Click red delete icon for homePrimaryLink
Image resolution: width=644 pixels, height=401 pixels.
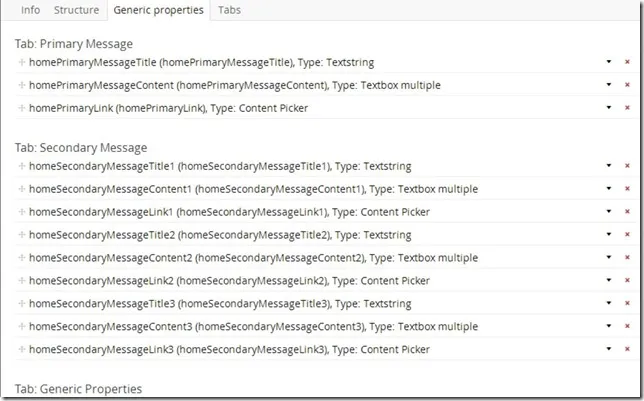click(x=627, y=108)
